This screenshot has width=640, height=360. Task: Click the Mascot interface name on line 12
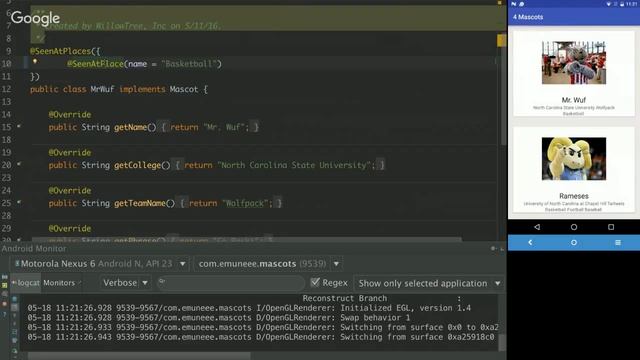pyautogui.click(x=184, y=89)
